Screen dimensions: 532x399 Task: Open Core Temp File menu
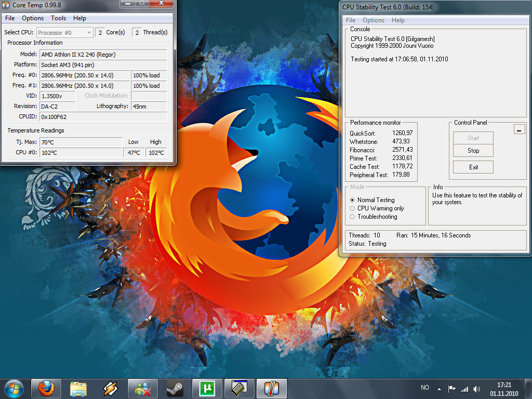coord(10,18)
